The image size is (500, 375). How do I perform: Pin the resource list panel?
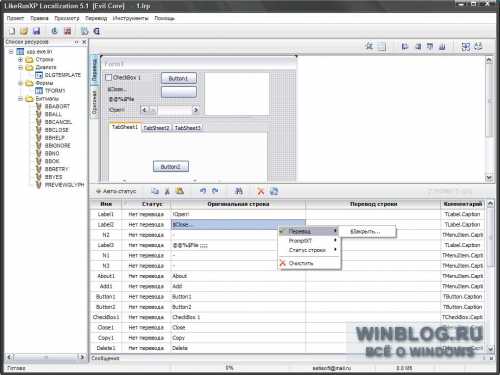(x=76, y=42)
